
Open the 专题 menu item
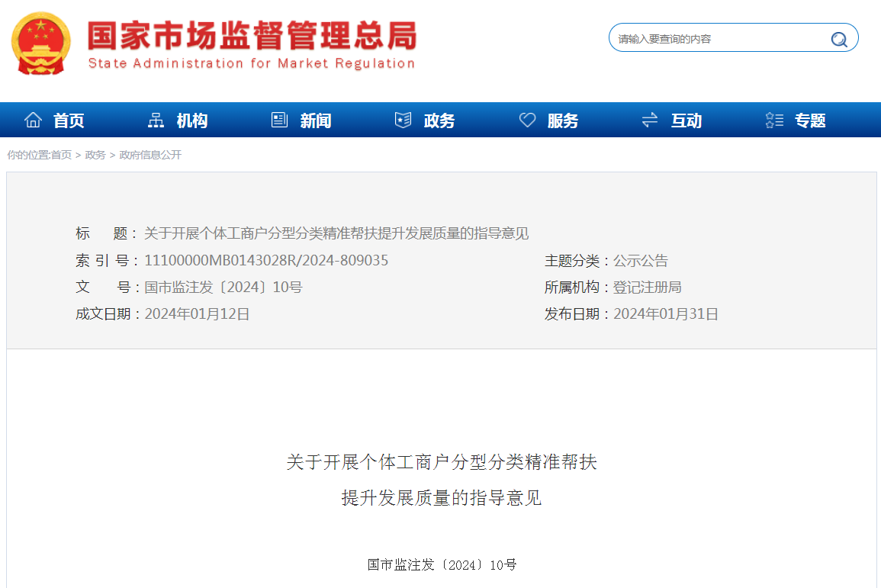pos(810,120)
